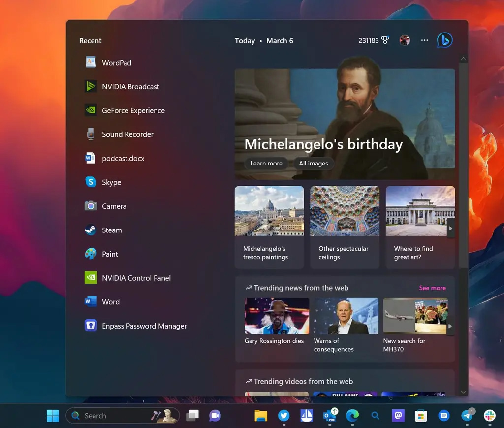Open Microsoft Rewards points trophy
This screenshot has height=428, width=504.
(385, 41)
